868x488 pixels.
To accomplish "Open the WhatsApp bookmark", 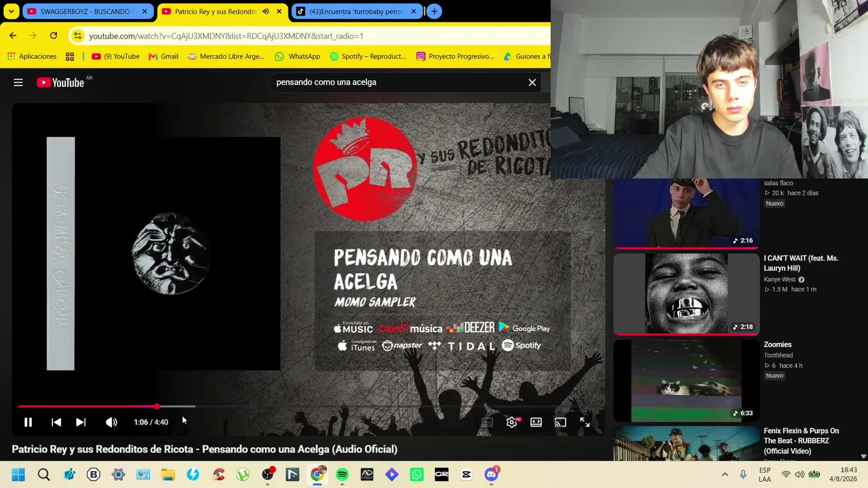I will 297,56.
